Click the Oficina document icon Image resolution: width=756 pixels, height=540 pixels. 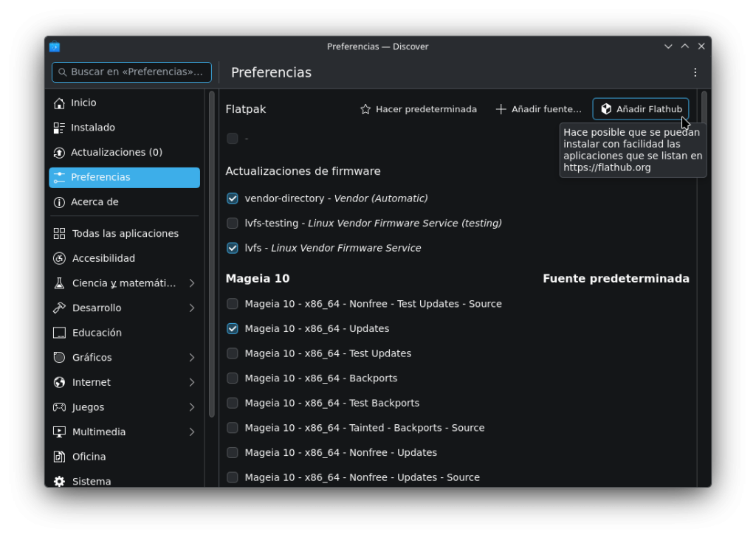click(59, 457)
